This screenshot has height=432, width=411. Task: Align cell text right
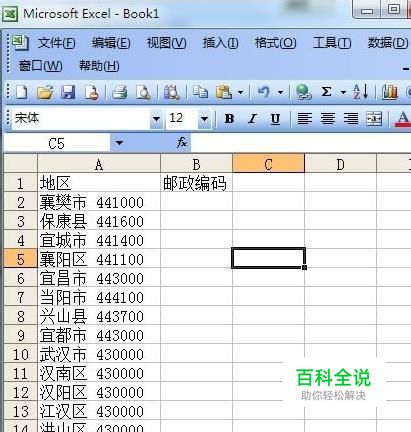pyautogui.click(x=351, y=119)
